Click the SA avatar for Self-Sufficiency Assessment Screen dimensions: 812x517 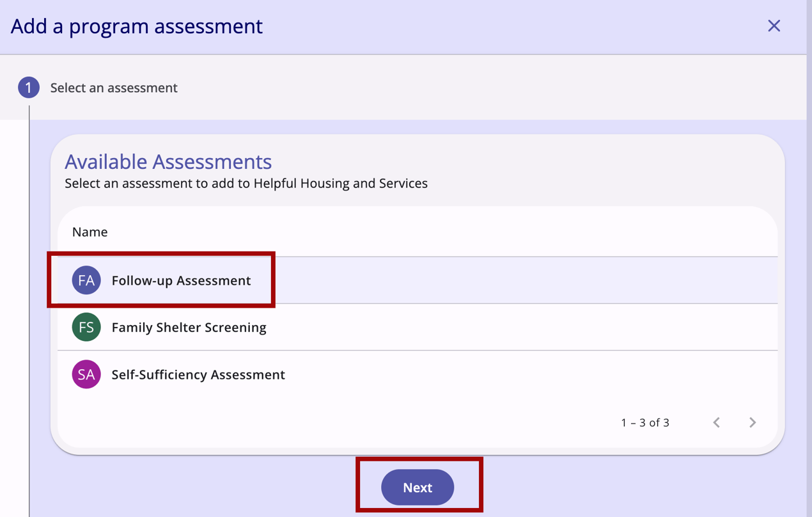(x=86, y=374)
